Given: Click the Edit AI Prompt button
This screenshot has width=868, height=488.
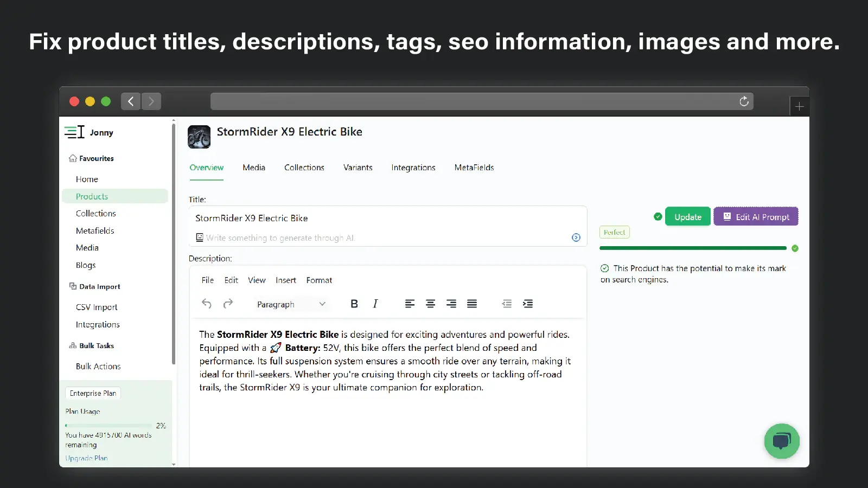Looking at the screenshot, I should coord(756,217).
